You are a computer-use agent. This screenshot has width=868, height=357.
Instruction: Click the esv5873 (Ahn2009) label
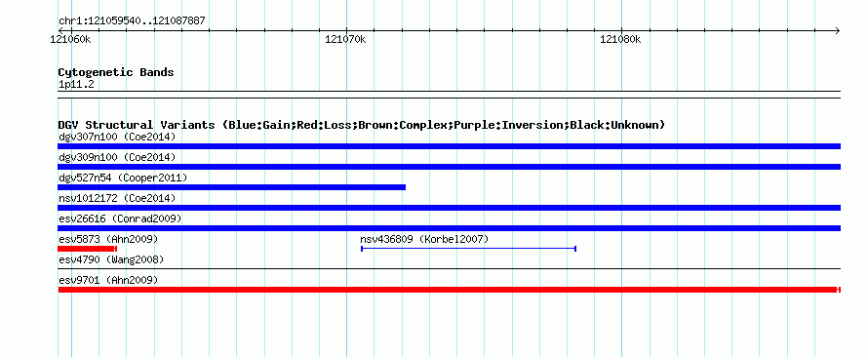coord(108,239)
